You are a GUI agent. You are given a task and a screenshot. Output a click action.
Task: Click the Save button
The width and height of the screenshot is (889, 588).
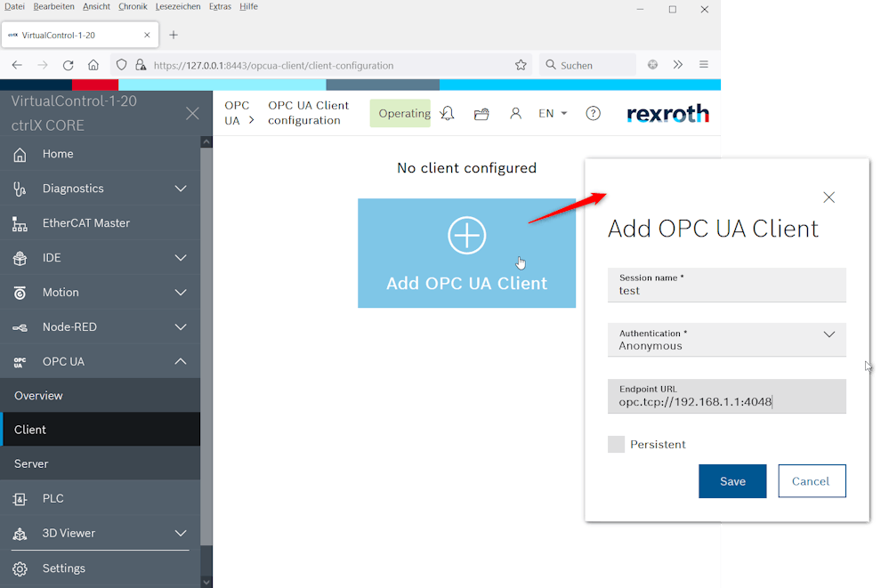coord(731,481)
